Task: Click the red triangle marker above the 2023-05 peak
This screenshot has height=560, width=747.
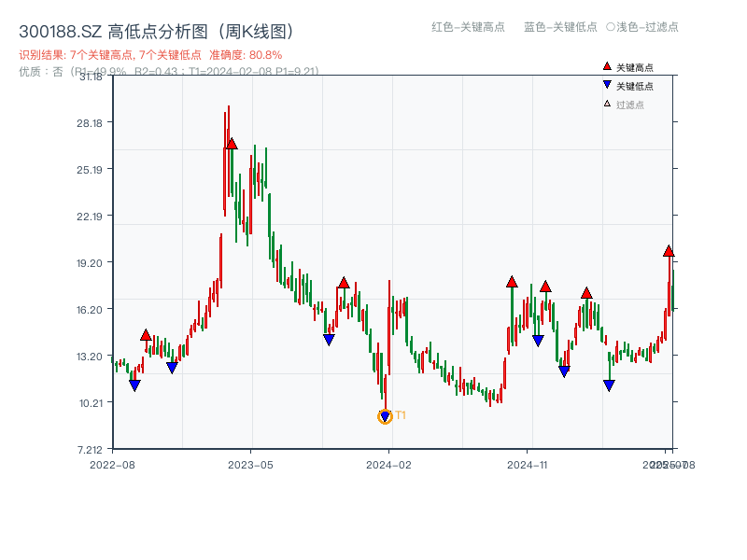Action: pyautogui.click(x=231, y=144)
